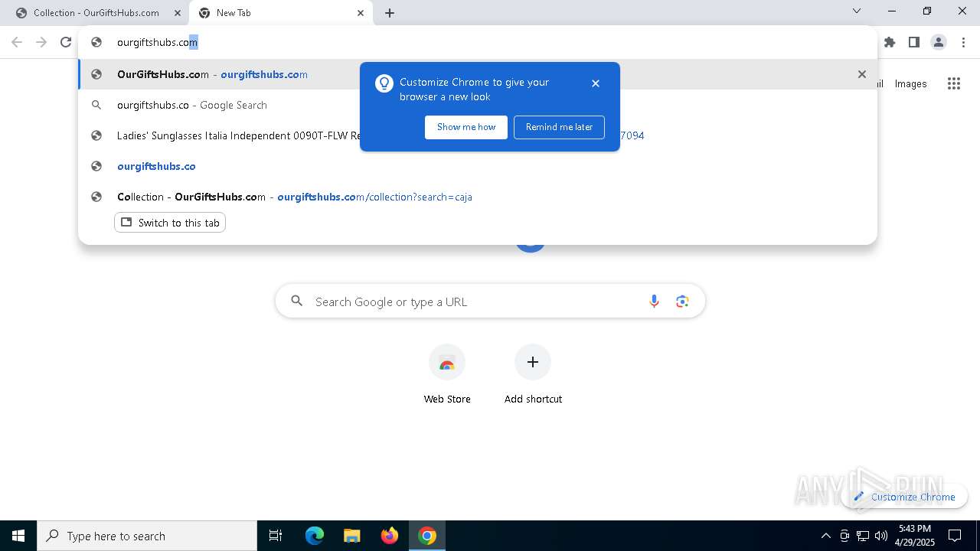Open the tab search dropdown arrow
The height and width of the screenshot is (551, 980).
click(x=857, y=11)
